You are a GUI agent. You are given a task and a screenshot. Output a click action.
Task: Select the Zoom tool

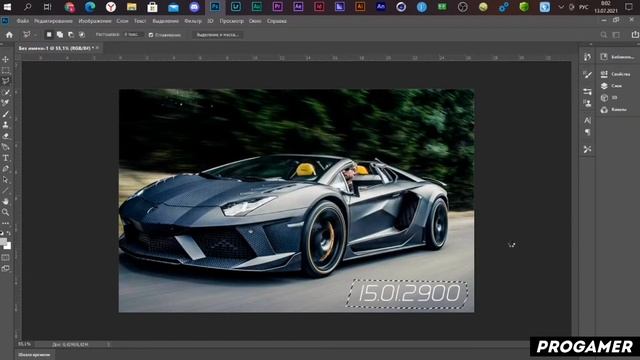click(x=6, y=212)
